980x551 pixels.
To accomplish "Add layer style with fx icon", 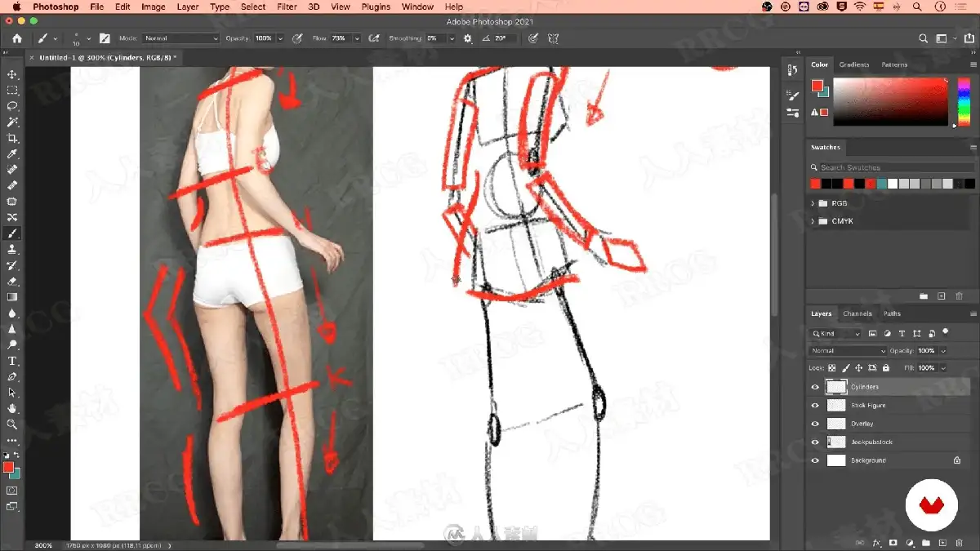I will (x=877, y=542).
